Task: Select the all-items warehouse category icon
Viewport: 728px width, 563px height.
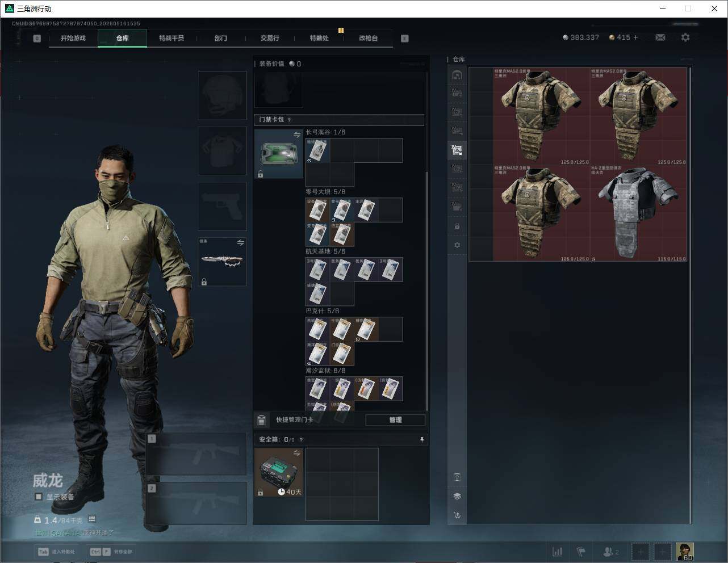Action: click(457, 75)
